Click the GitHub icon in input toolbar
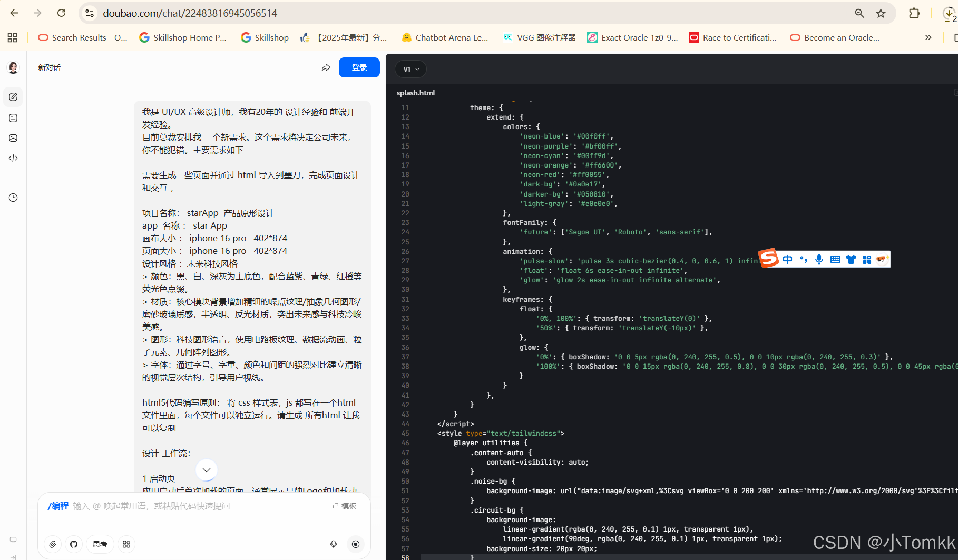This screenshot has width=958, height=560. pyautogui.click(x=74, y=544)
